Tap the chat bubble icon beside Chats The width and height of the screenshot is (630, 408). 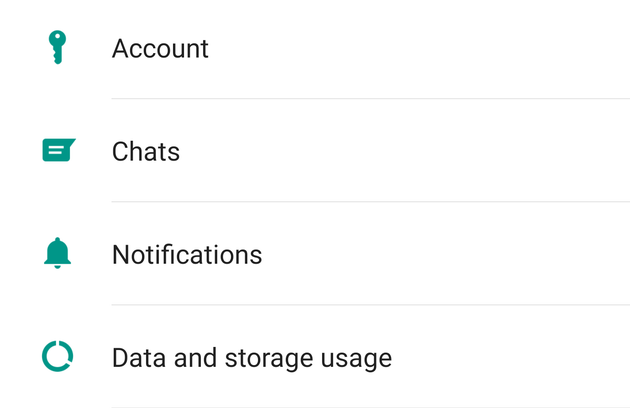(58, 151)
